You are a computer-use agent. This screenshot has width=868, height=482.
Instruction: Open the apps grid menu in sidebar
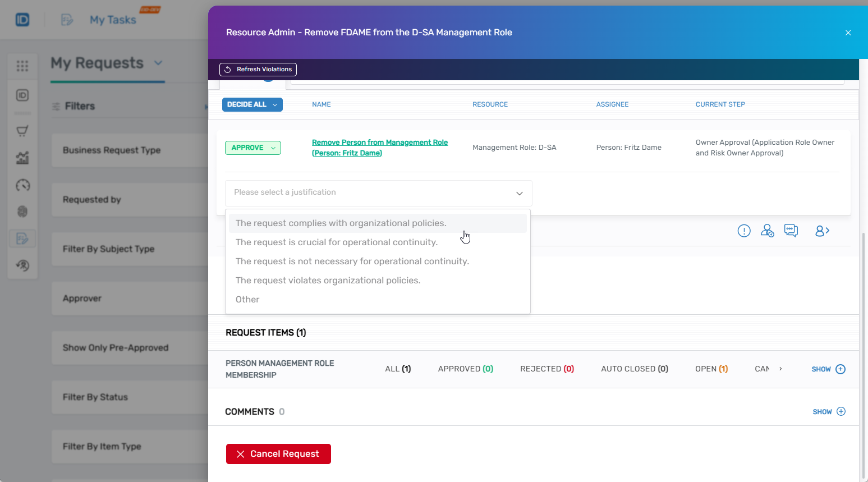(x=22, y=66)
